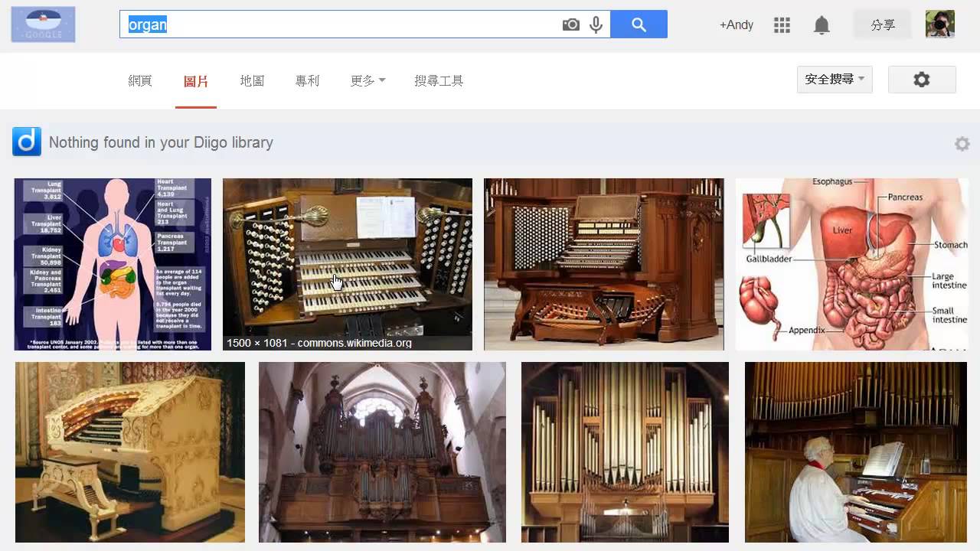Open the church balcony pipe organ image

(382, 452)
